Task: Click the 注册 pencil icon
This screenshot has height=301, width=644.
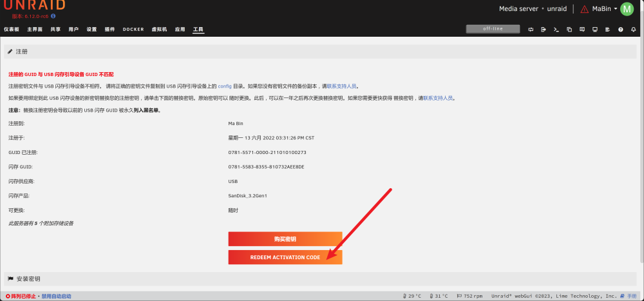Action: click(10, 52)
